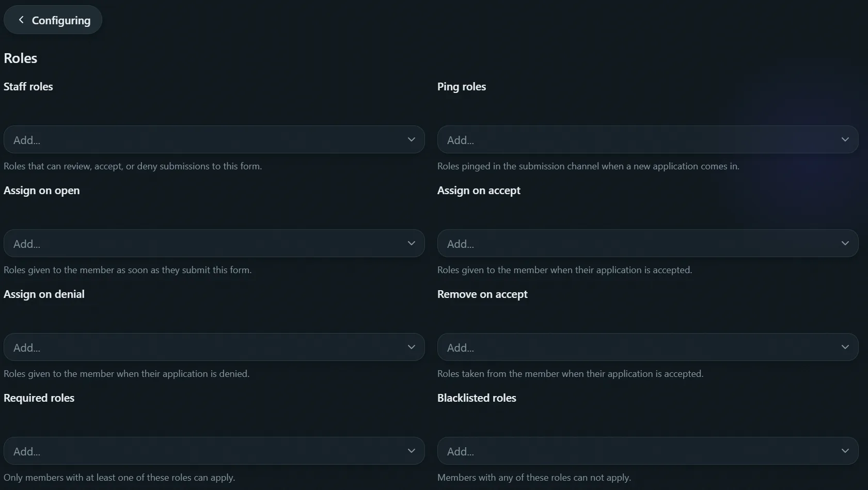The height and width of the screenshot is (490, 868).
Task: Click the back arrow icon beside Configuring
Action: pyautogui.click(x=21, y=20)
